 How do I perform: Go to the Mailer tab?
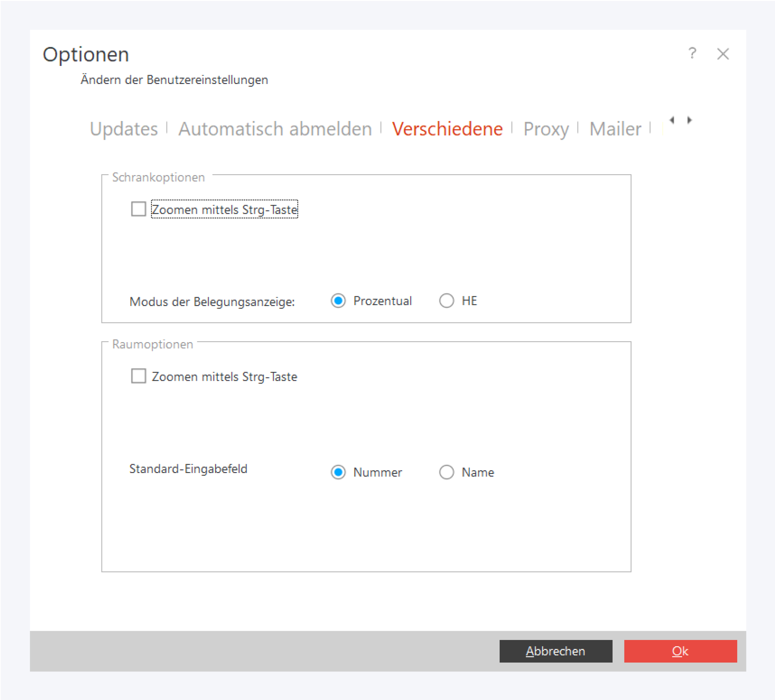pos(615,129)
